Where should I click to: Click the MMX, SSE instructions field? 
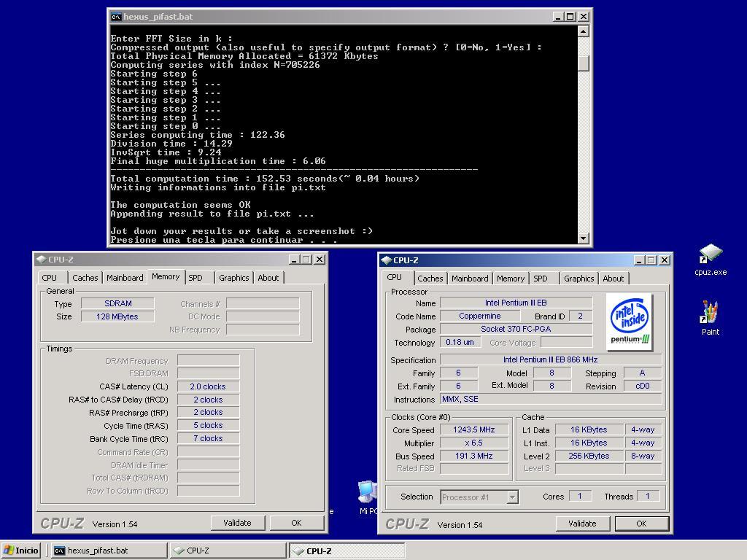coord(551,399)
